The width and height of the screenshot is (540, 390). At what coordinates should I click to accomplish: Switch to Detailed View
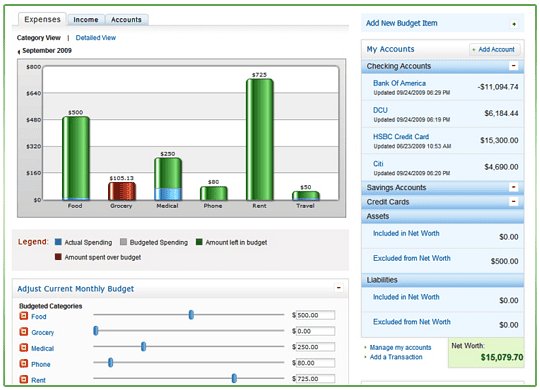tap(96, 38)
